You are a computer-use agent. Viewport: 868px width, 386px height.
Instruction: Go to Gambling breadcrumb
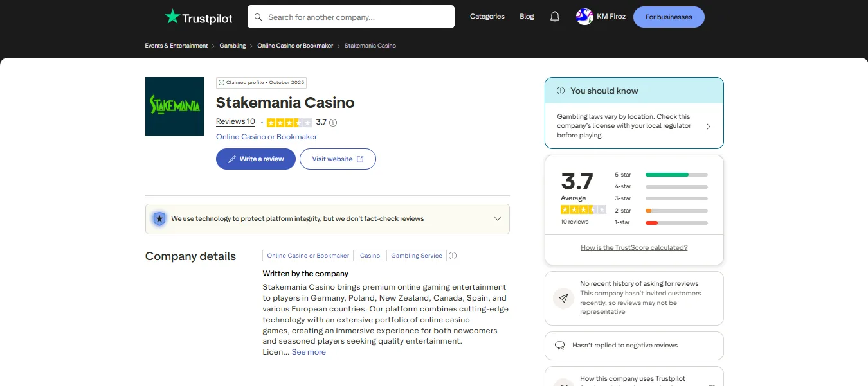click(233, 46)
